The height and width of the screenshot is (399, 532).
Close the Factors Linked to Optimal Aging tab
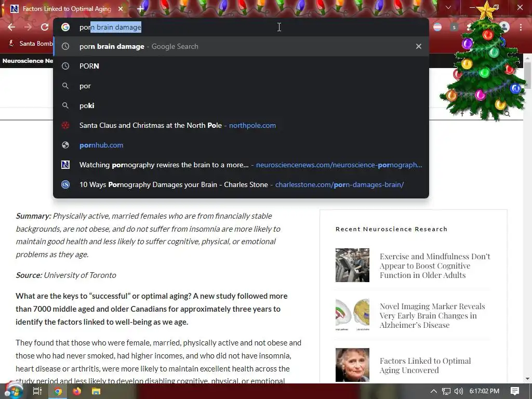121,9
